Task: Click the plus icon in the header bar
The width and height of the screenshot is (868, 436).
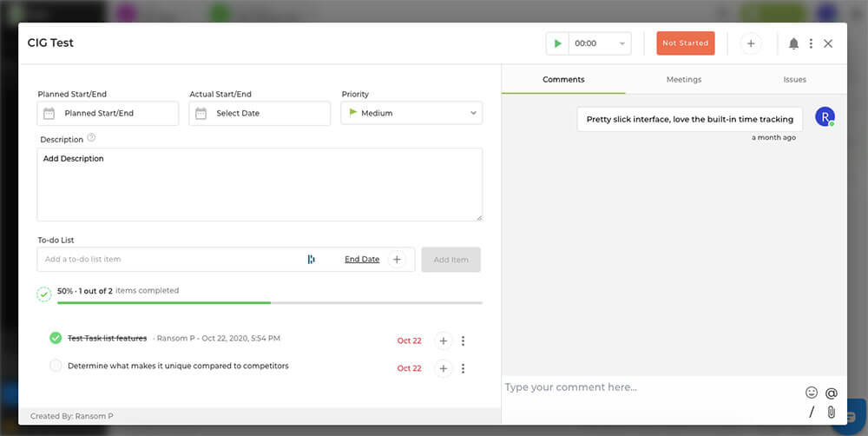Action: [751, 43]
